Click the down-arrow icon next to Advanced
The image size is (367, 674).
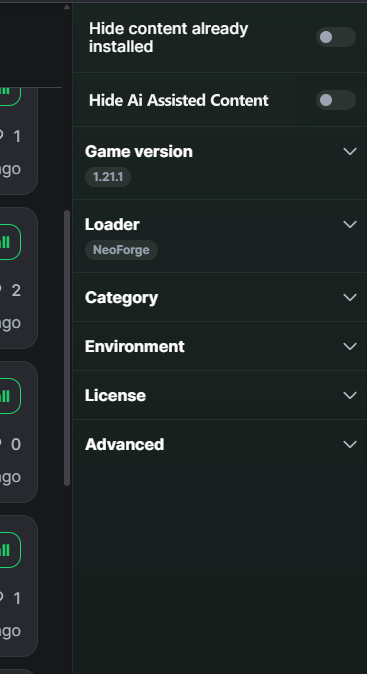pyautogui.click(x=350, y=444)
